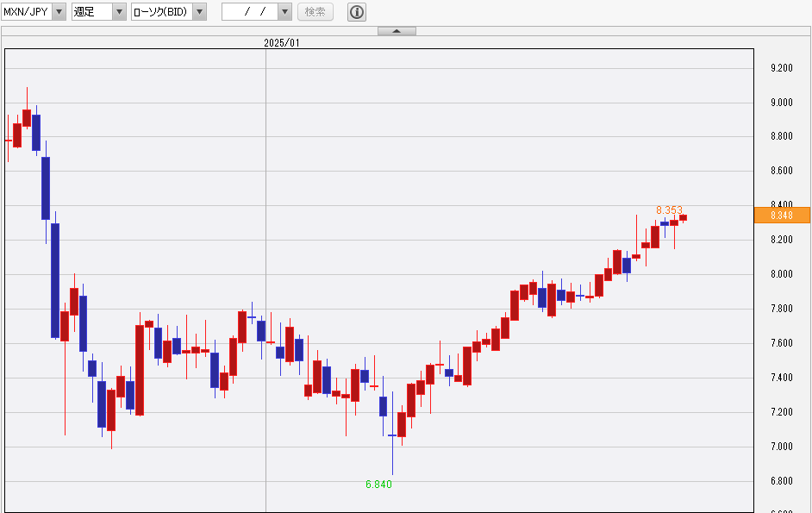Click the orange current price label 8.348
The height and width of the screenshot is (513, 812).
pyautogui.click(x=782, y=215)
